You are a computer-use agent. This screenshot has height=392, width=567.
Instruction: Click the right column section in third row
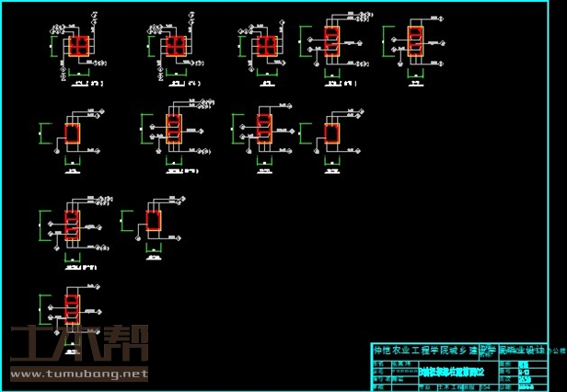155,222
